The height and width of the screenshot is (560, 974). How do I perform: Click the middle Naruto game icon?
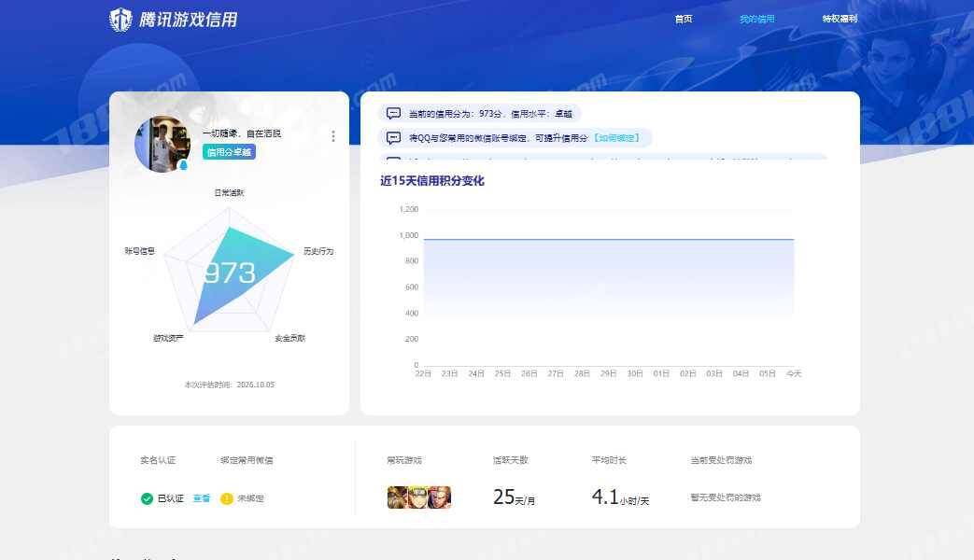tap(418, 497)
